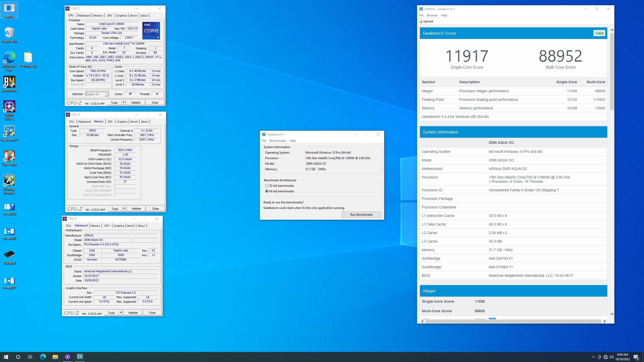Viewport: 644px width, 362px height.
Task: Open File menu in Geekbench results window
Action: tap(421, 15)
